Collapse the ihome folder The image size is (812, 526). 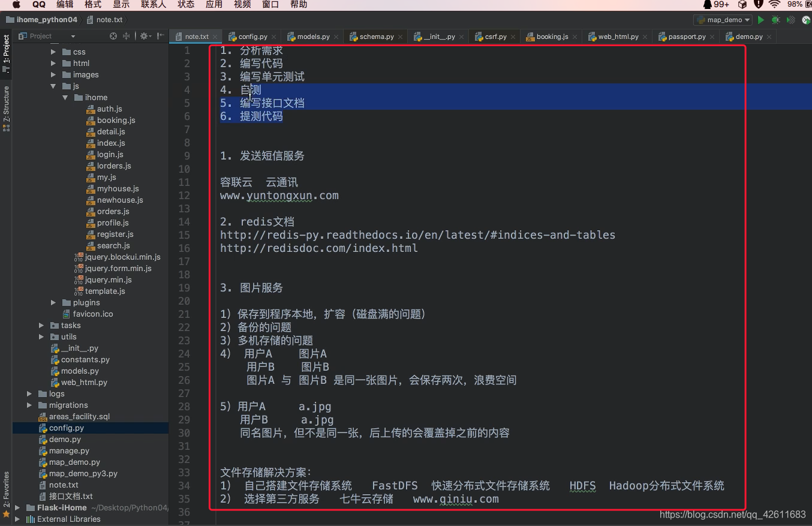click(65, 98)
